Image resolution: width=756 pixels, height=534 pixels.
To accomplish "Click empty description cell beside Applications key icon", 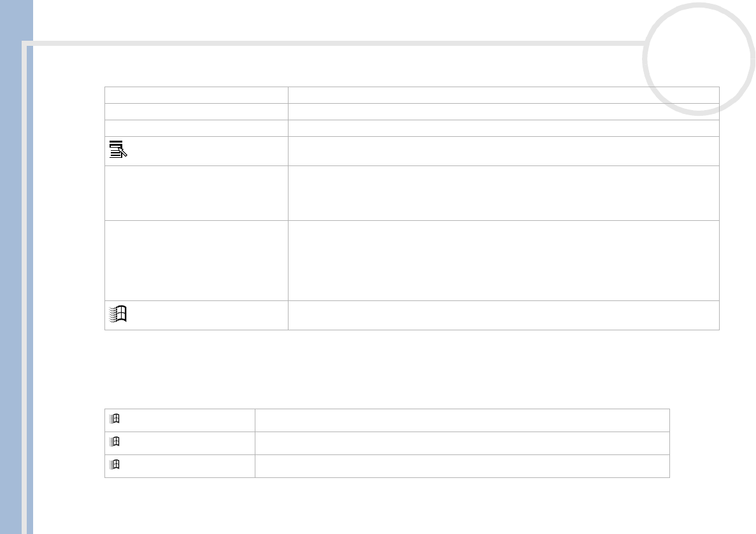I will coord(503,151).
